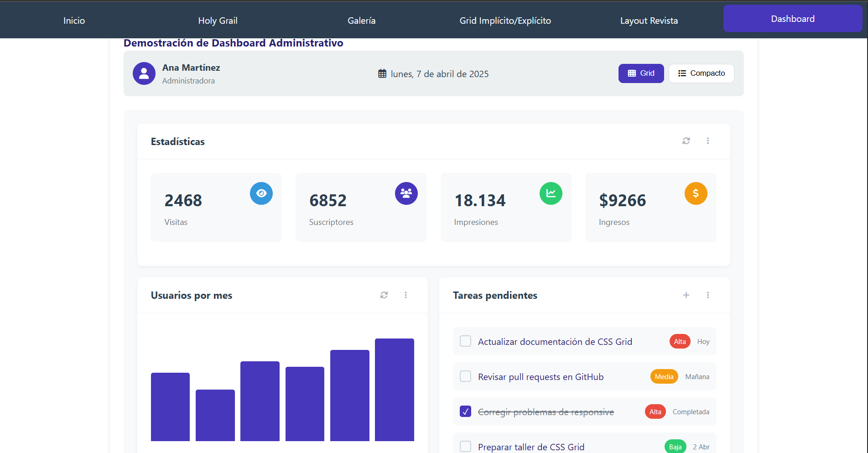The width and height of the screenshot is (868, 453).
Task: Click the orange dollar icon on Ingresos
Action: (x=696, y=193)
